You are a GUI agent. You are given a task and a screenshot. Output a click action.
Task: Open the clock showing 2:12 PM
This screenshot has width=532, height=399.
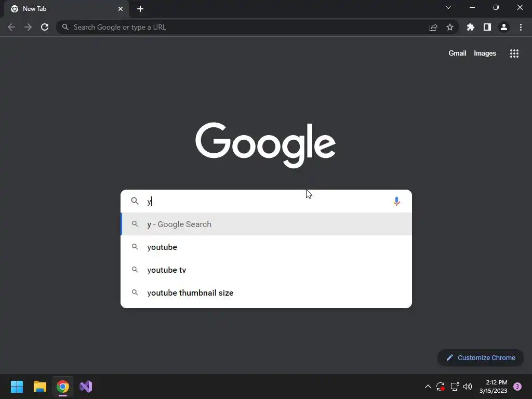click(494, 387)
